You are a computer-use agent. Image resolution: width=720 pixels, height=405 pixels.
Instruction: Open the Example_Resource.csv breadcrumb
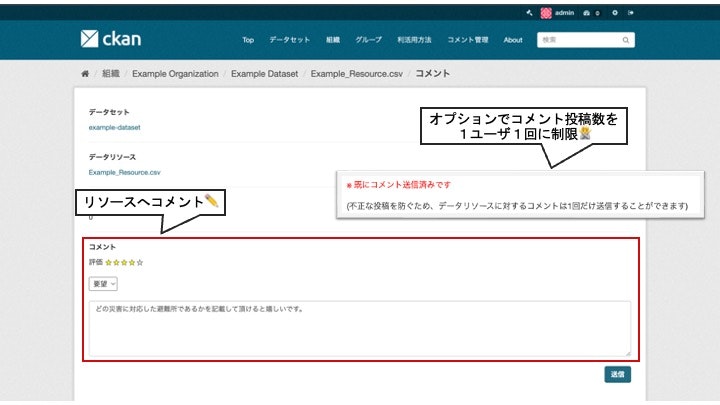[x=357, y=73]
